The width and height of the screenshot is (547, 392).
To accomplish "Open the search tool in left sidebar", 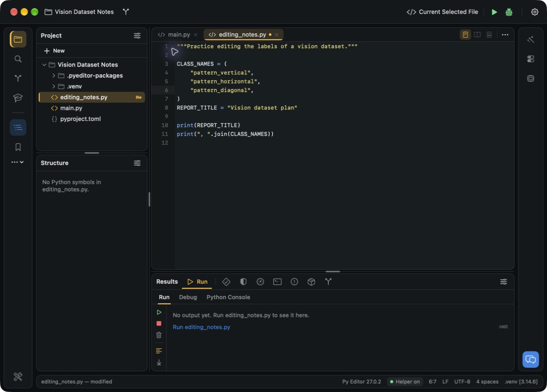I will click(x=18, y=59).
